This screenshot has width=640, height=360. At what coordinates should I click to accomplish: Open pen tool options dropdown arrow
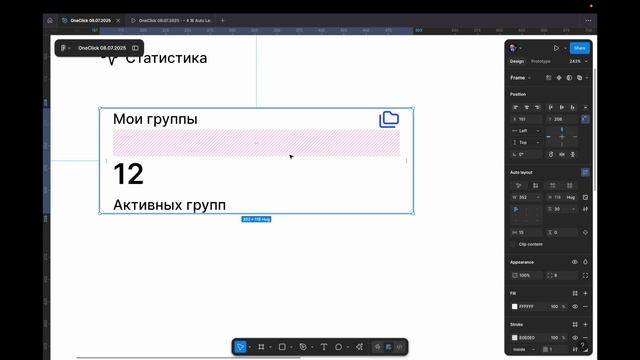coord(312,347)
